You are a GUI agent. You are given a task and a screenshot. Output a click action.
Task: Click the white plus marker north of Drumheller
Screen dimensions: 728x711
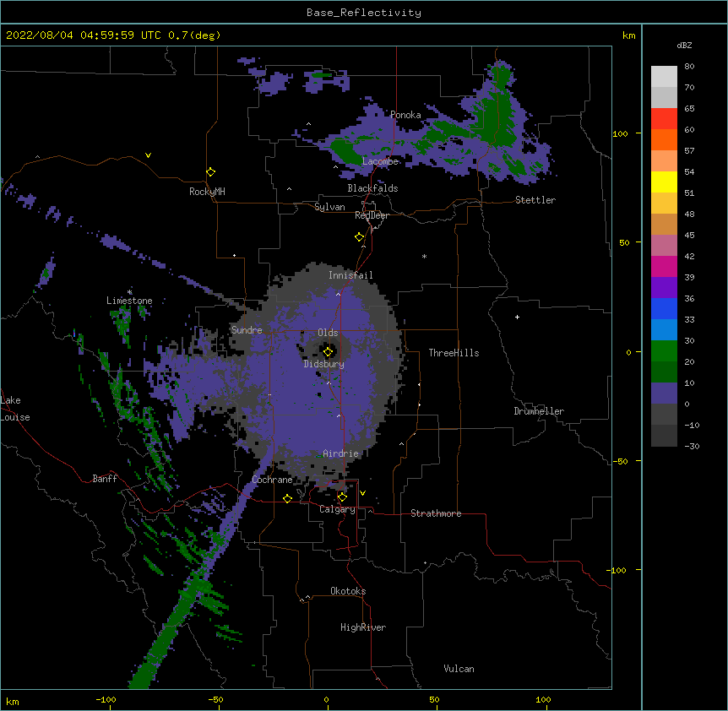click(x=517, y=317)
